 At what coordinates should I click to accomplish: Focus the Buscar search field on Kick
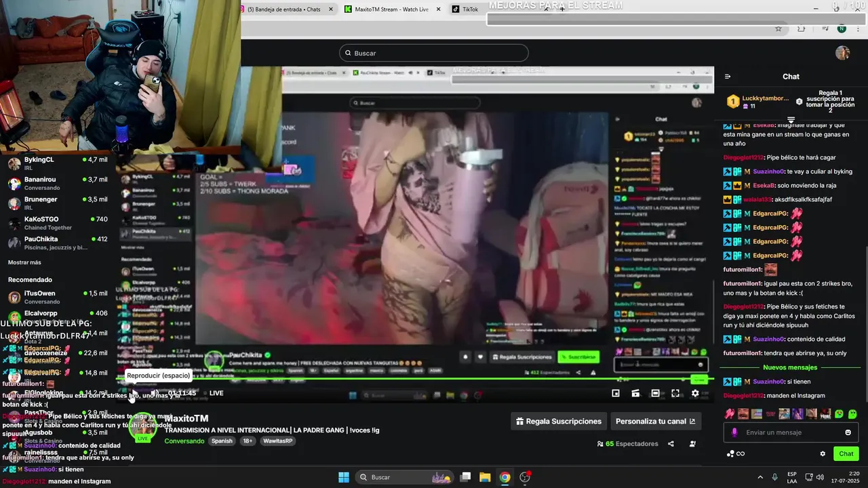click(434, 53)
